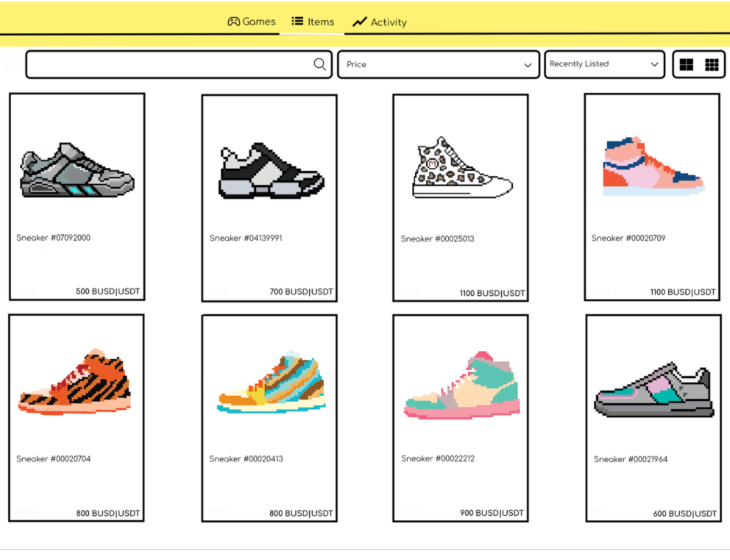The image size is (730, 560).
Task: Click the 600 BUSD|USDT price label
Action: click(684, 514)
